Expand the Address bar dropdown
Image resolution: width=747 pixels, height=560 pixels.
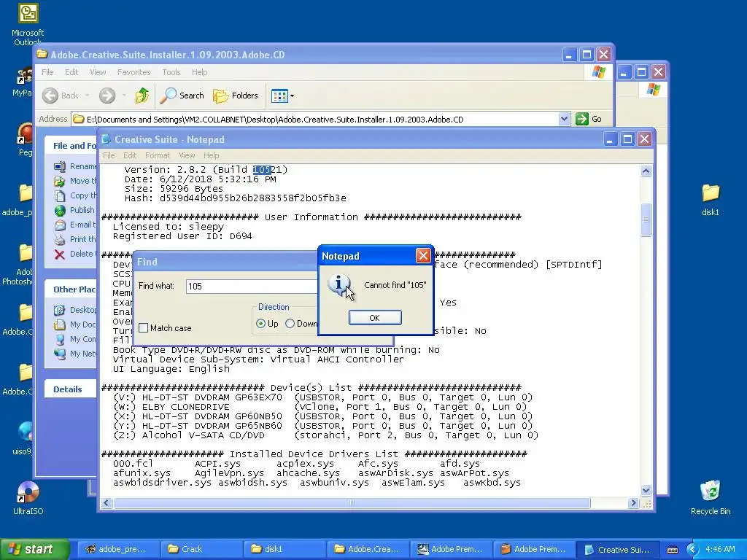click(564, 119)
